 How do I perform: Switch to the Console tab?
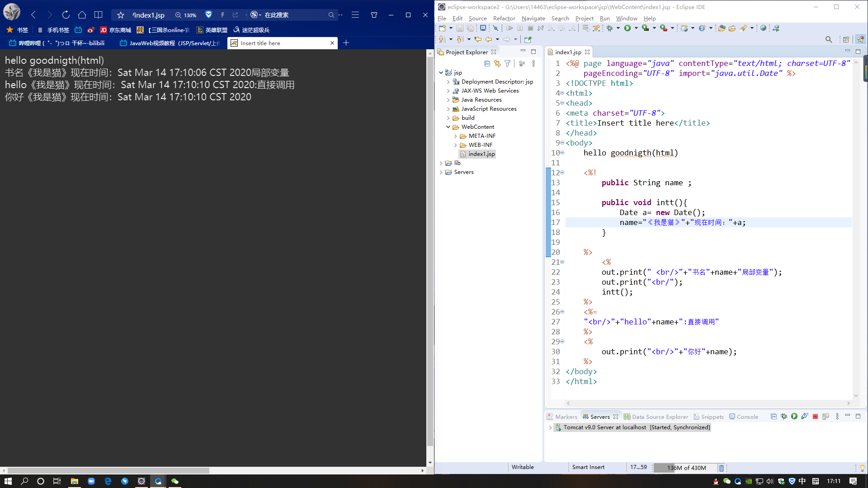pyautogui.click(x=747, y=417)
